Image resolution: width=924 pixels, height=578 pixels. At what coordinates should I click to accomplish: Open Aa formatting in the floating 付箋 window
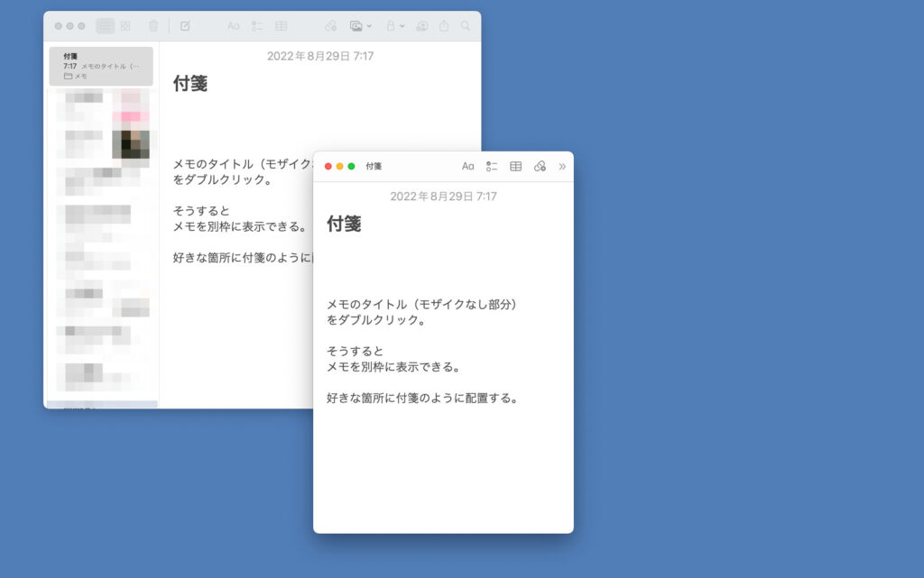click(x=468, y=166)
